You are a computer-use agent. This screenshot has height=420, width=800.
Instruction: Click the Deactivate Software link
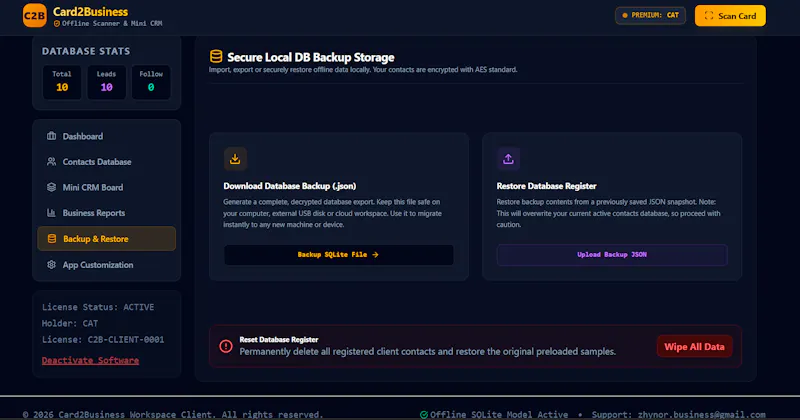[x=90, y=360]
